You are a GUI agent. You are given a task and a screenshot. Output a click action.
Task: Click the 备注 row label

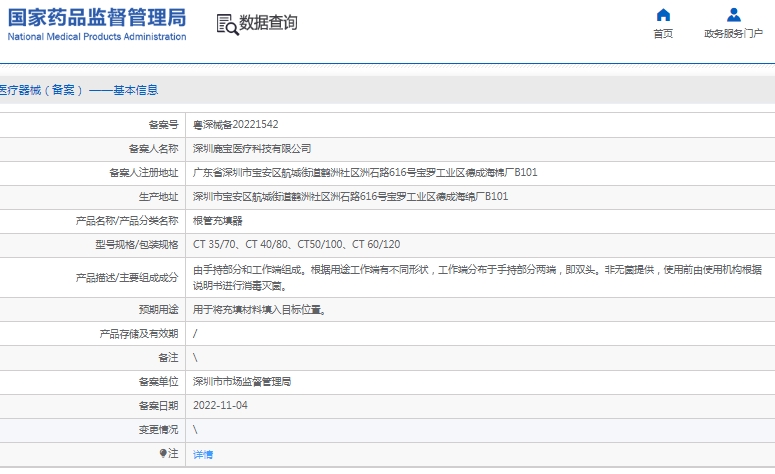coord(169,357)
